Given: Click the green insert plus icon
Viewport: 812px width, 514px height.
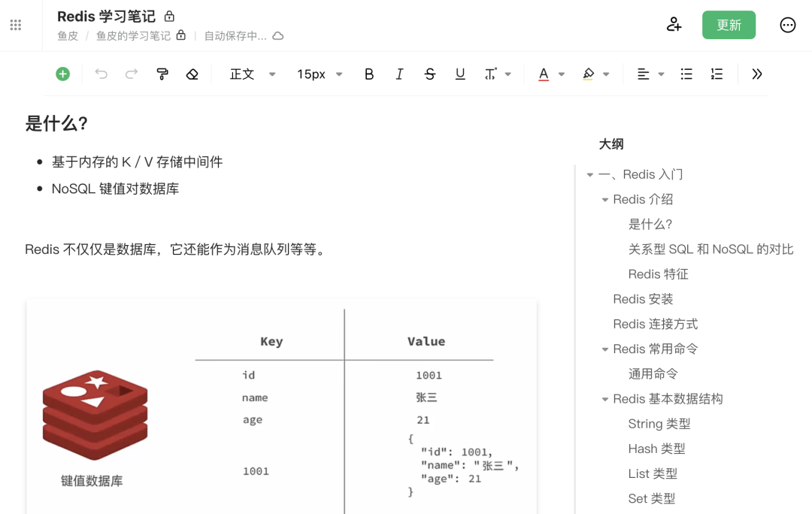Looking at the screenshot, I should coord(63,74).
